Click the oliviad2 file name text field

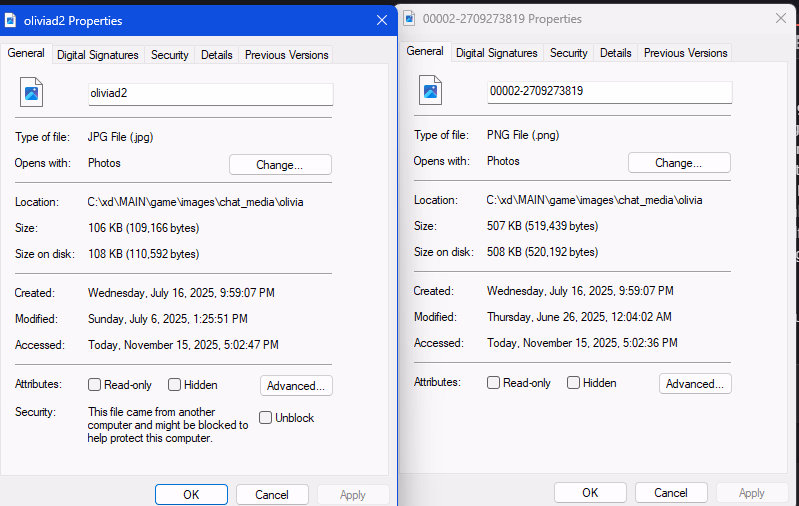[210, 93]
